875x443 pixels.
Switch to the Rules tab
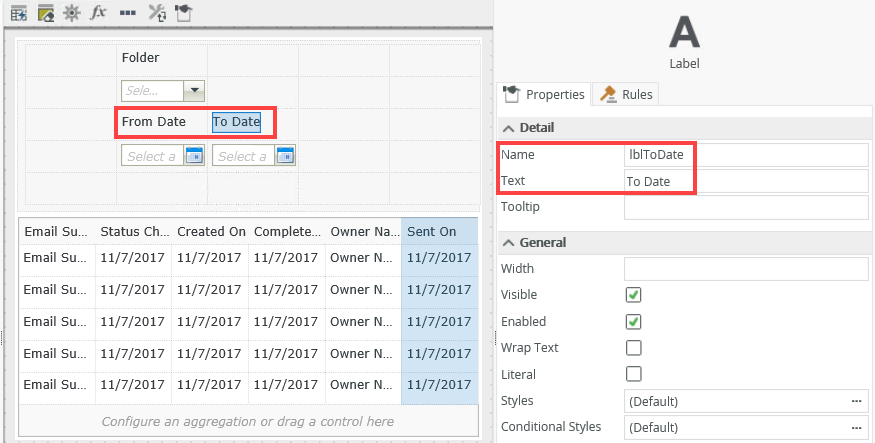click(625, 94)
